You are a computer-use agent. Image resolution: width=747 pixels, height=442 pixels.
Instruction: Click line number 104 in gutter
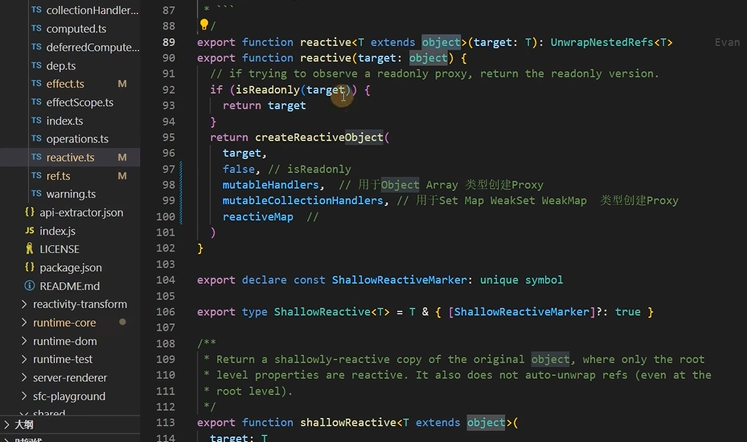pyautogui.click(x=165, y=280)
